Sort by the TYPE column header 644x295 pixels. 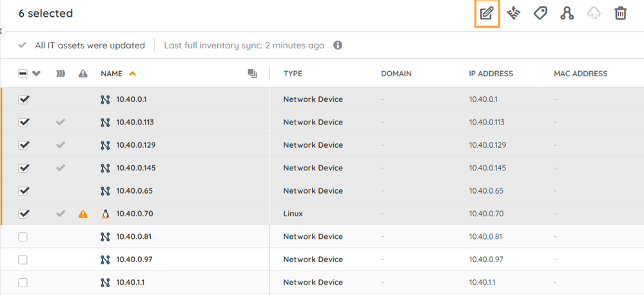pos(293,74)
